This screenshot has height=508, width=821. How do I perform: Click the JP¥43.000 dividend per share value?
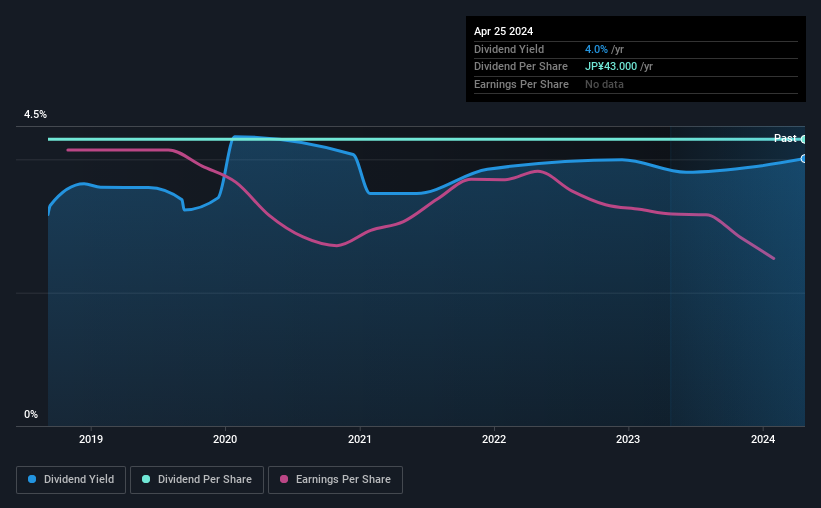click(x=611, y=67)
